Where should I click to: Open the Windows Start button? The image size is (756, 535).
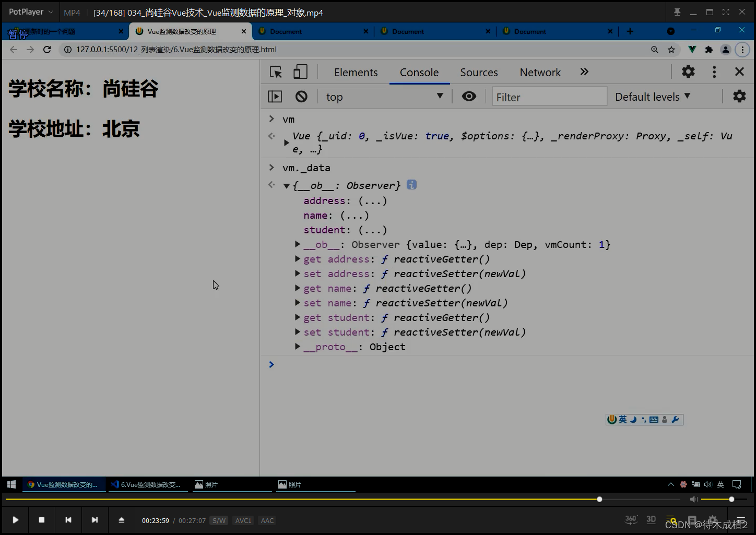click(11, 484)
